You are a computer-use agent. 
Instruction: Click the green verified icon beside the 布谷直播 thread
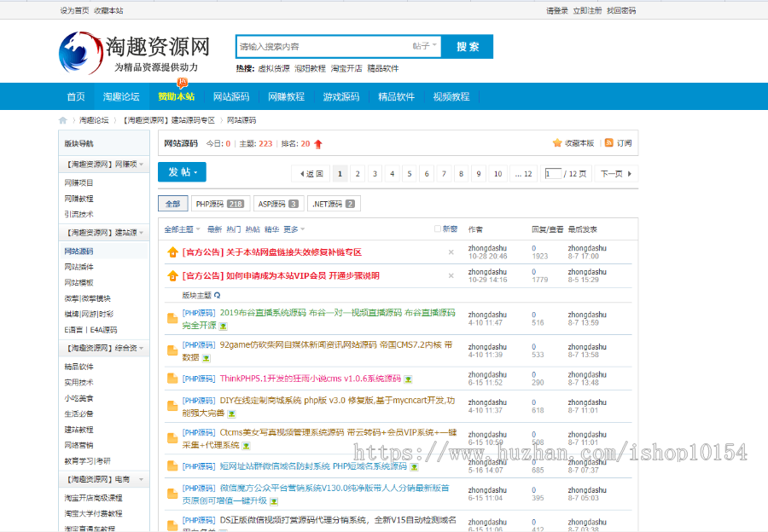click(x=222, y=325)
